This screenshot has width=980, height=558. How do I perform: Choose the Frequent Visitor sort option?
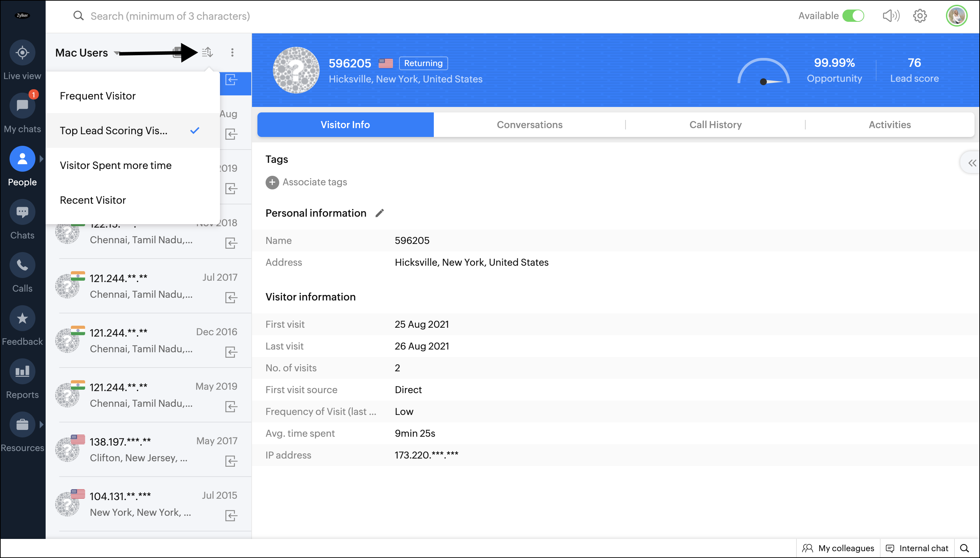(98, 96)
